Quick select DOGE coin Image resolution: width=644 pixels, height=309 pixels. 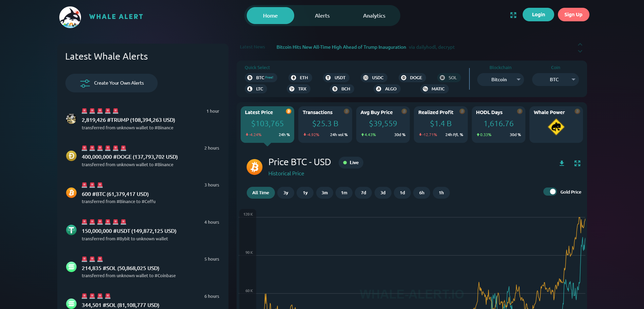tap(412, 78)
